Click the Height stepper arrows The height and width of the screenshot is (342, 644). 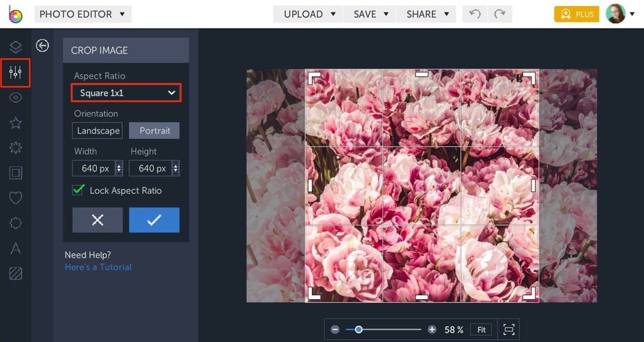(175, 168)
